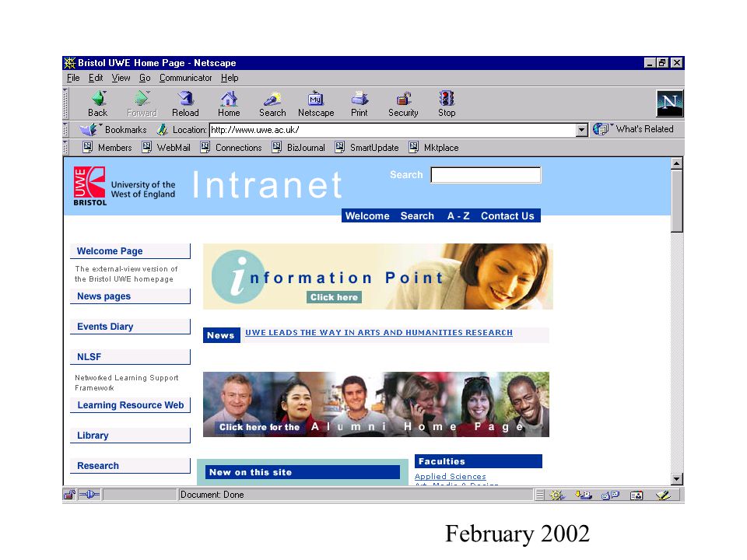Open the Communicator menu
The height and width of the screenshot is (560, 747).
(186, 78)
